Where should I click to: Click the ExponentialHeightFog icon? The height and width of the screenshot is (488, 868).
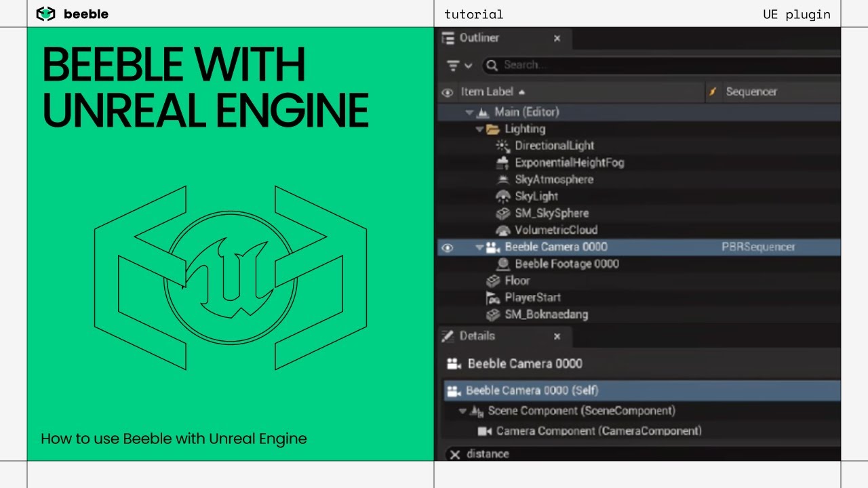pos(502,163)
